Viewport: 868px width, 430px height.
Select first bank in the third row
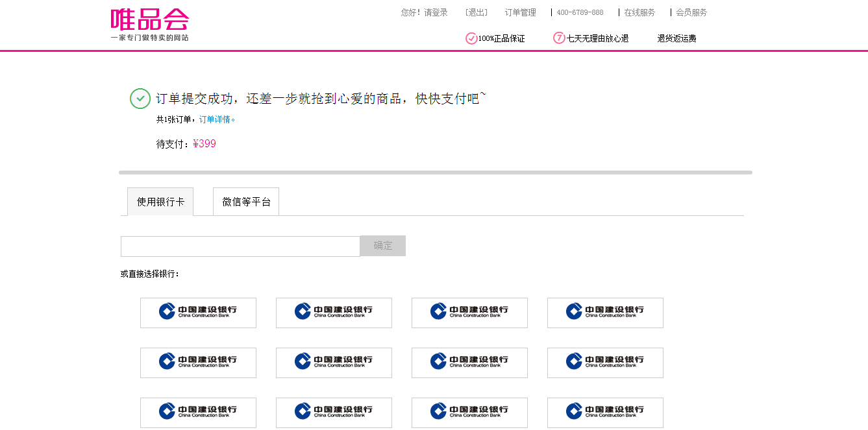point(198,412)
